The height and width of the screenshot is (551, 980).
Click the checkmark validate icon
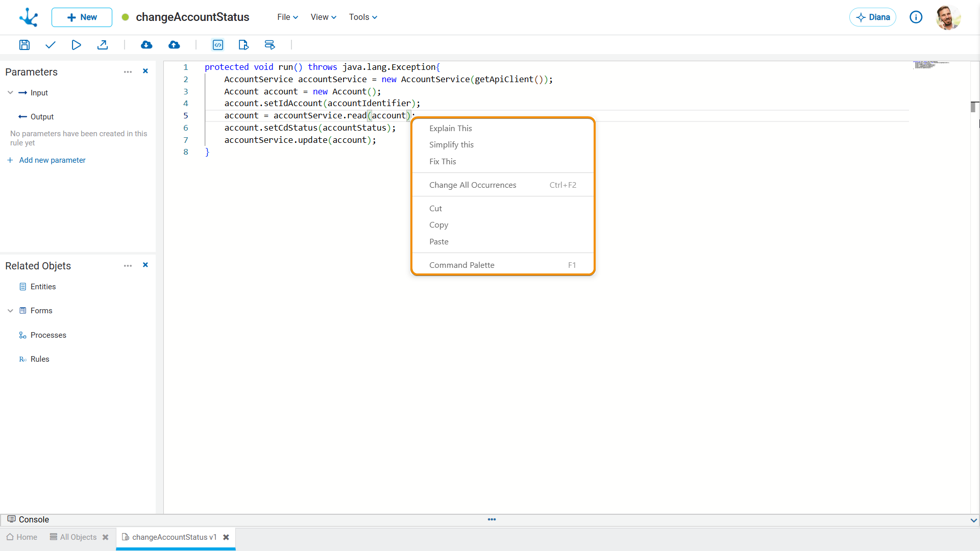click(x=50, y=45)
